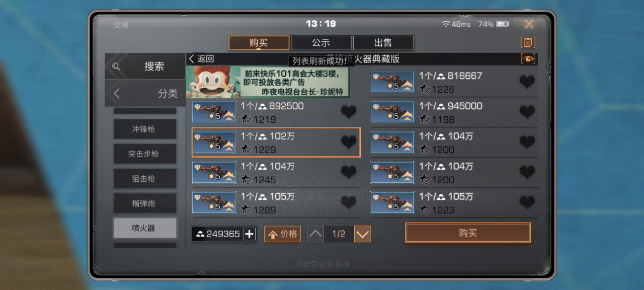Open the clipboard records icon at top right
Viewport: 644px width, 290px height.
point(528,43)
